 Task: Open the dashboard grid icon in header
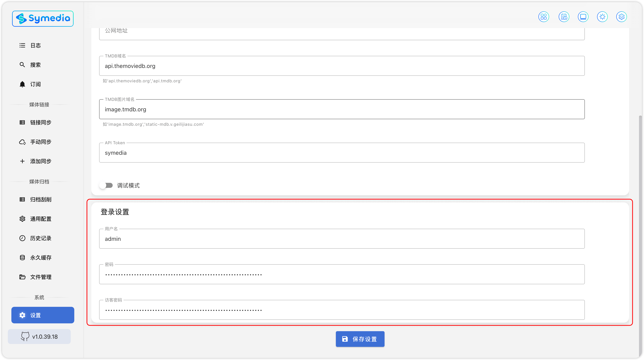click(543, 17)
